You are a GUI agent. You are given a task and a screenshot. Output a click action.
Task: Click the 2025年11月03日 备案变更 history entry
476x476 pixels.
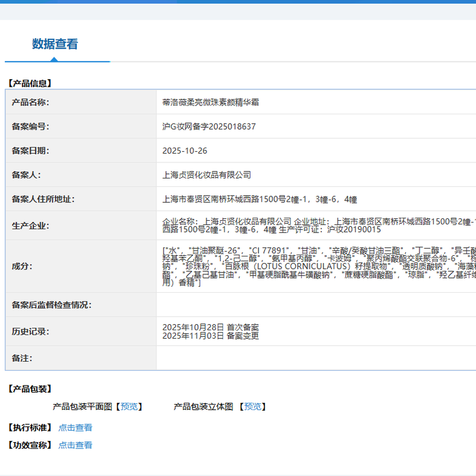pyautogui.click(x=211, y=336)
